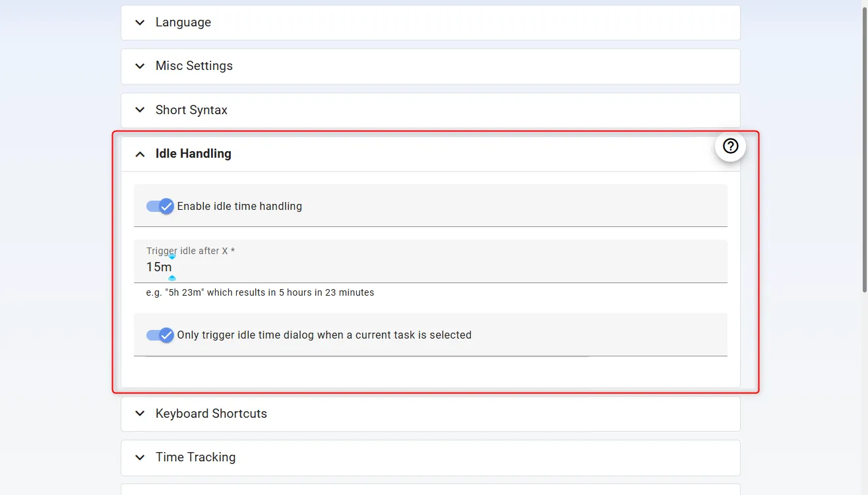This screenshot has height=495, width=868.
Task: Click the 'Enable idle time handling' label
Action: click(x=239, y=207)
